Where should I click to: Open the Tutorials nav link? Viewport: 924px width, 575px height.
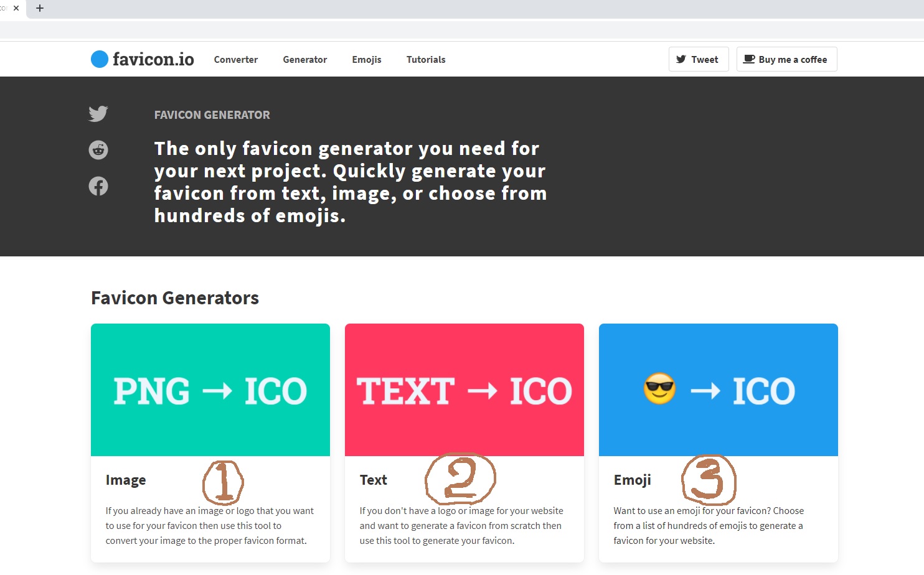426,60
